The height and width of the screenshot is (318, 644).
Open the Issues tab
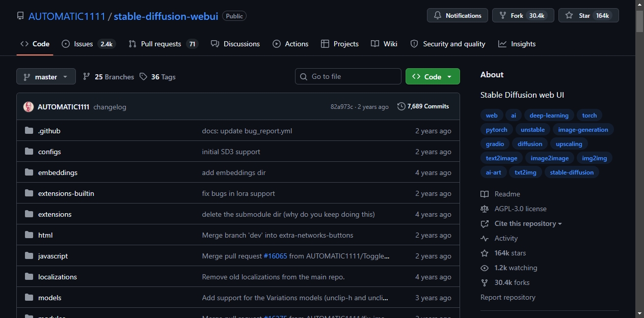tap(89, 44)
